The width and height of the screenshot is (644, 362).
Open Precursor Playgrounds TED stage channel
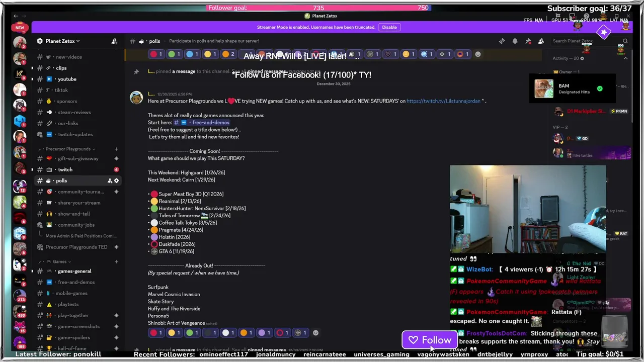(x=78, y=247)
